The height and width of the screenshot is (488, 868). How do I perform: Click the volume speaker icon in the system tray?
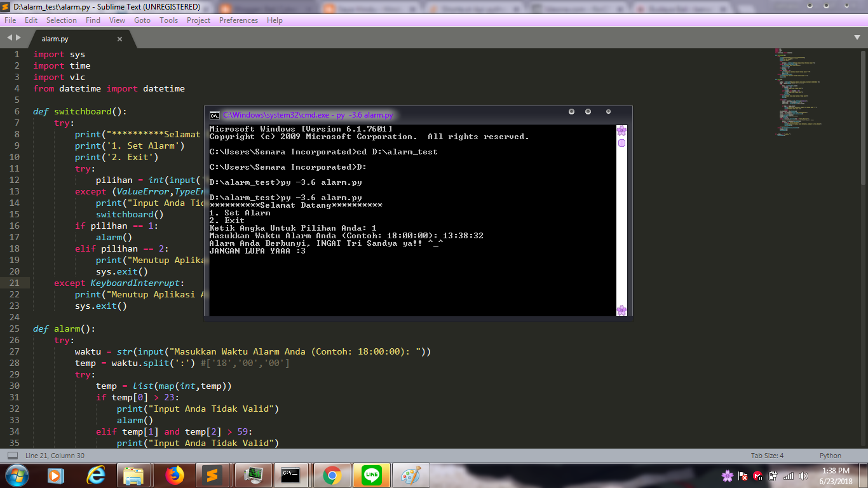pyautogui.click(x=802, y=475)
